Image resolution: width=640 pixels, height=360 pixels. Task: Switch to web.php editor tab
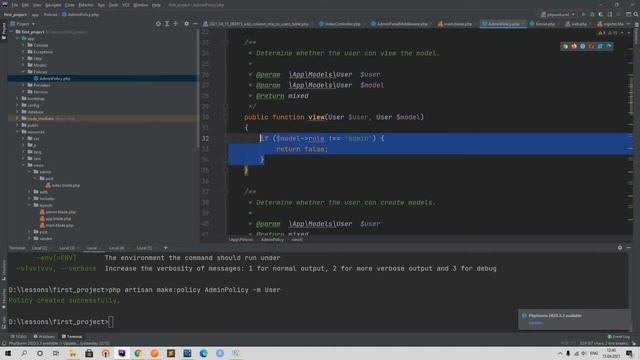point(578,24)
